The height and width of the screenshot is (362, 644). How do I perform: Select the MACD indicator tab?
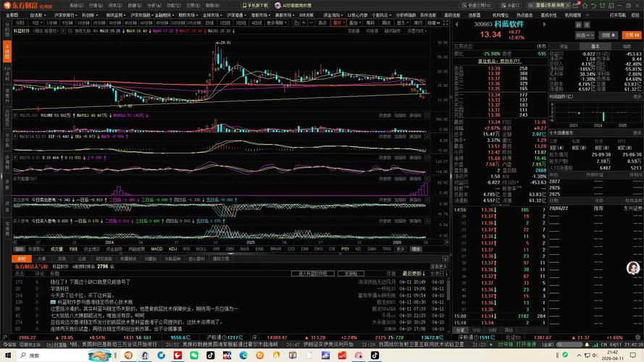tap(156, 249)
